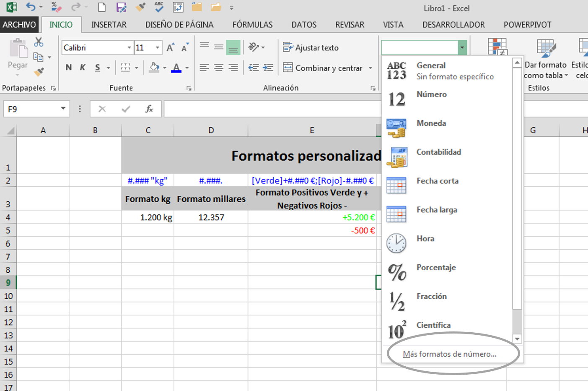
Task: Open the font color dropdown arrow
Action: [187, 68]
